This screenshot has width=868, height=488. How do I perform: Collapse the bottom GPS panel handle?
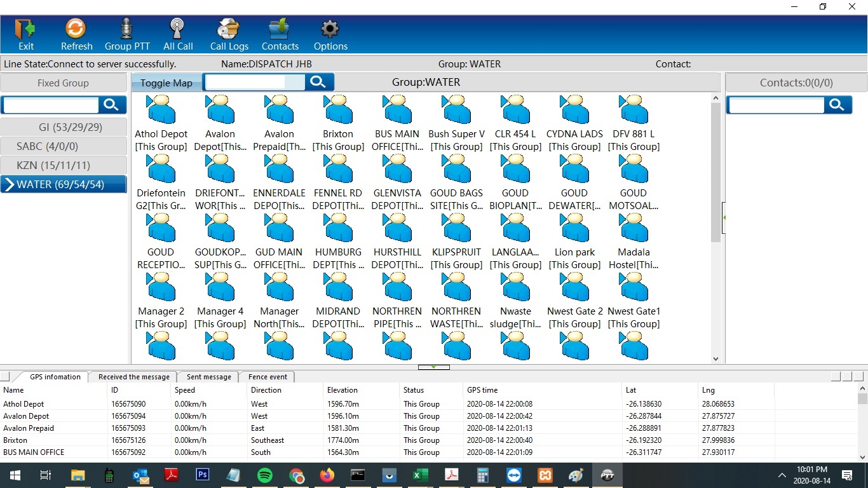pos(433,367)
